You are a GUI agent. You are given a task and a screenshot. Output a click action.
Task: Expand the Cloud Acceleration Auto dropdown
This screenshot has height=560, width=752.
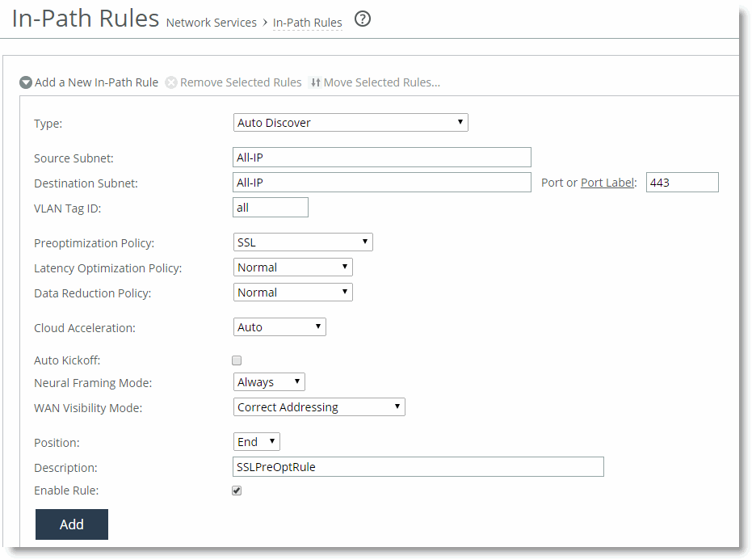click(279, 327)
